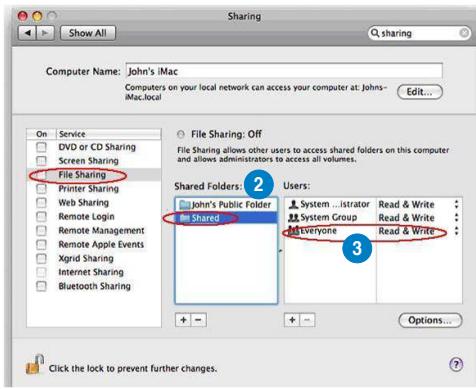The width and height of the screenshot is (476, 389).
Task: Click the Computer Name text field
Action: 284,71
